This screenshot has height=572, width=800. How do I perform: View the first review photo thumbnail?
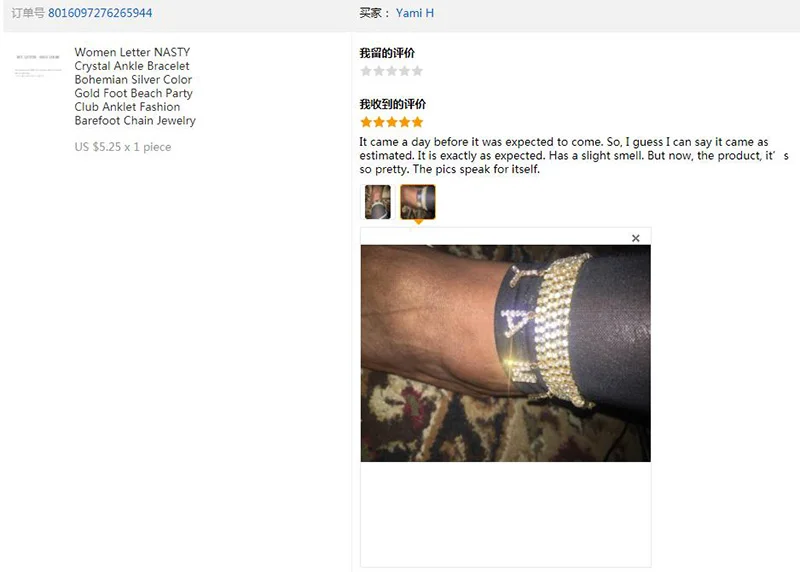pyautogui.click(x=378, y=202)
